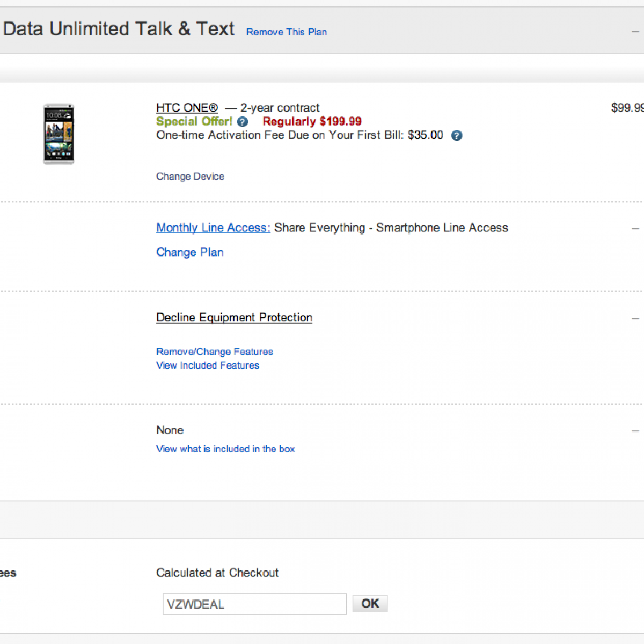
Task: View Included Features link
Action: pyautogui.click(x=208, y=365)
